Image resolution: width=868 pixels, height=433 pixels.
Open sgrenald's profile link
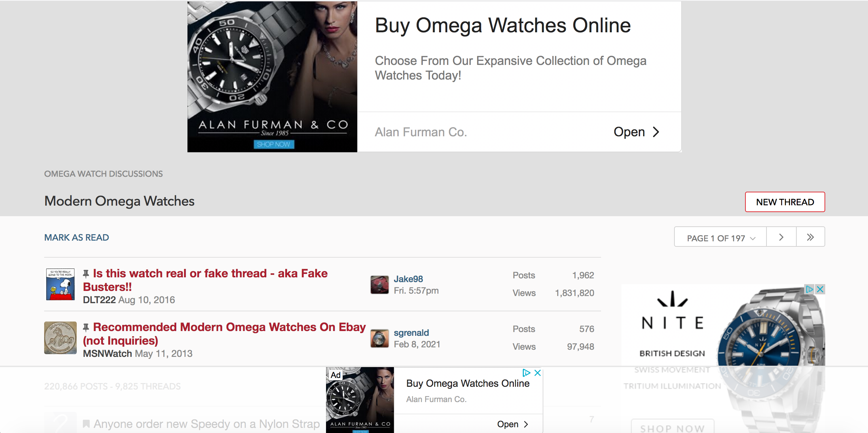coord(411,332)
